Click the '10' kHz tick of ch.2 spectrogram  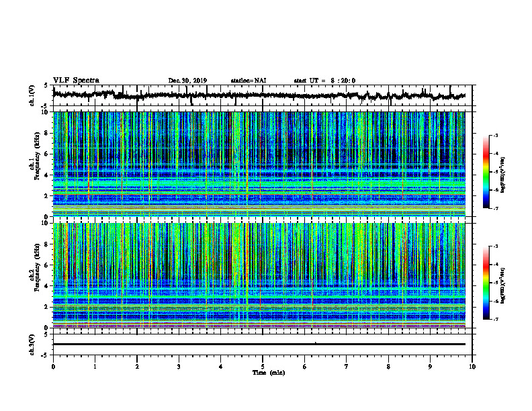[46, 224]
